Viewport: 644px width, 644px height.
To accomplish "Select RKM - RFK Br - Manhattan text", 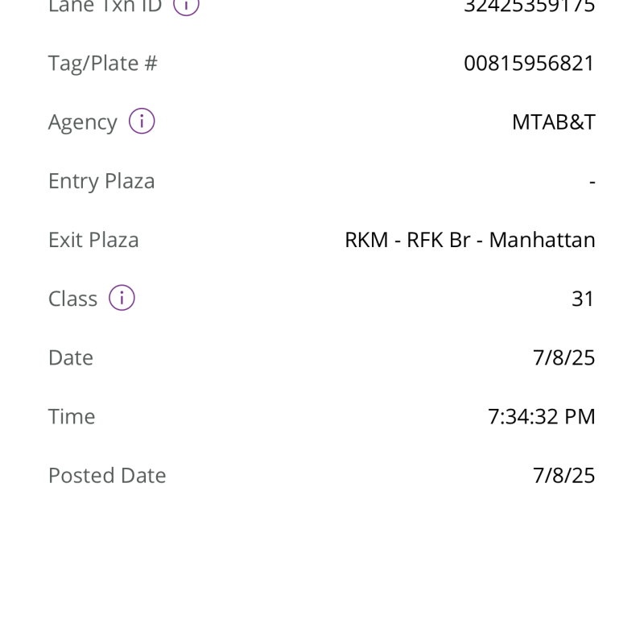I will coord(469,240).
